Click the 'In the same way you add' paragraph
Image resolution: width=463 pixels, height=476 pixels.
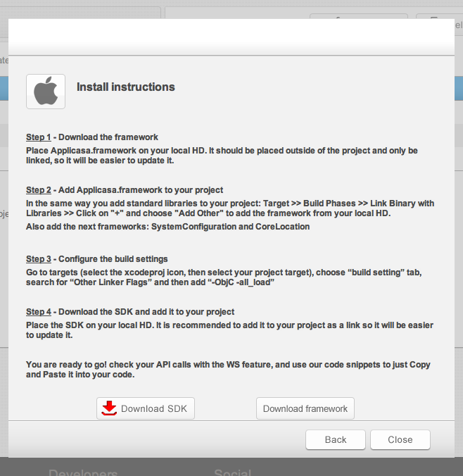pyautogui.click(x=230, y=208)
